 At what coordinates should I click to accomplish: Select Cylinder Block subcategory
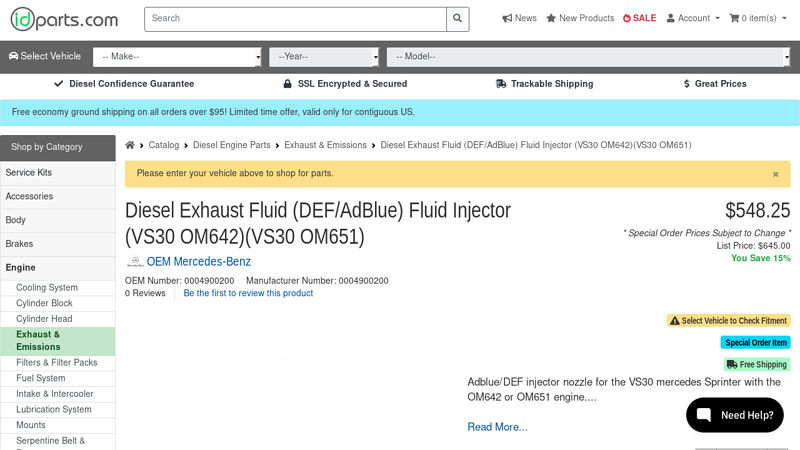point(58,303)
